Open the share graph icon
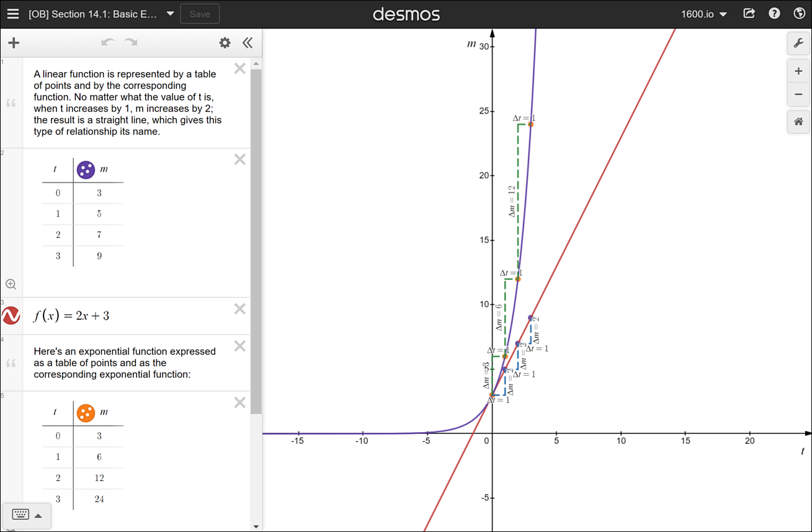The width and height of the screenshot is (812, 532). pyautogui.click(x=749, y=14)
